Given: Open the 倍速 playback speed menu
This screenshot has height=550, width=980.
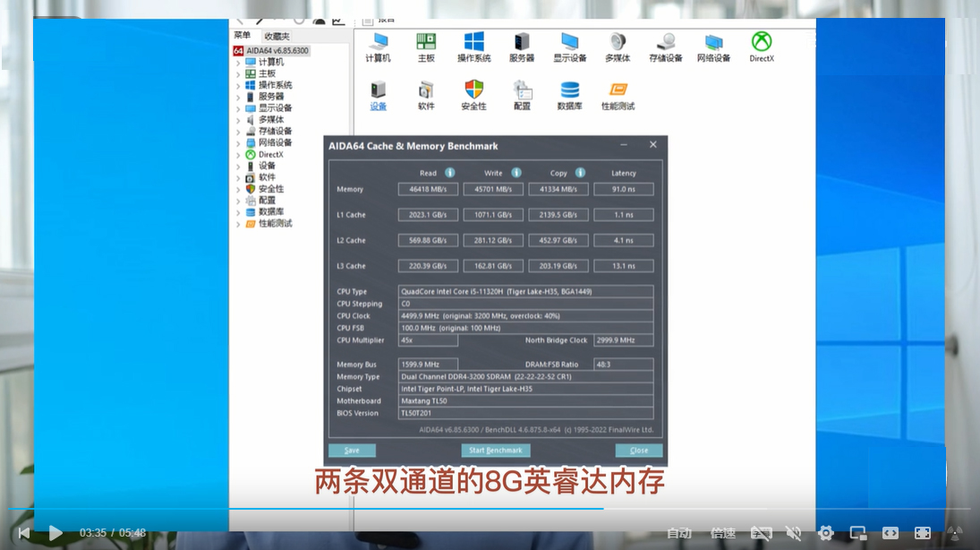Looking at the screenshot, I should coord(723,533).
